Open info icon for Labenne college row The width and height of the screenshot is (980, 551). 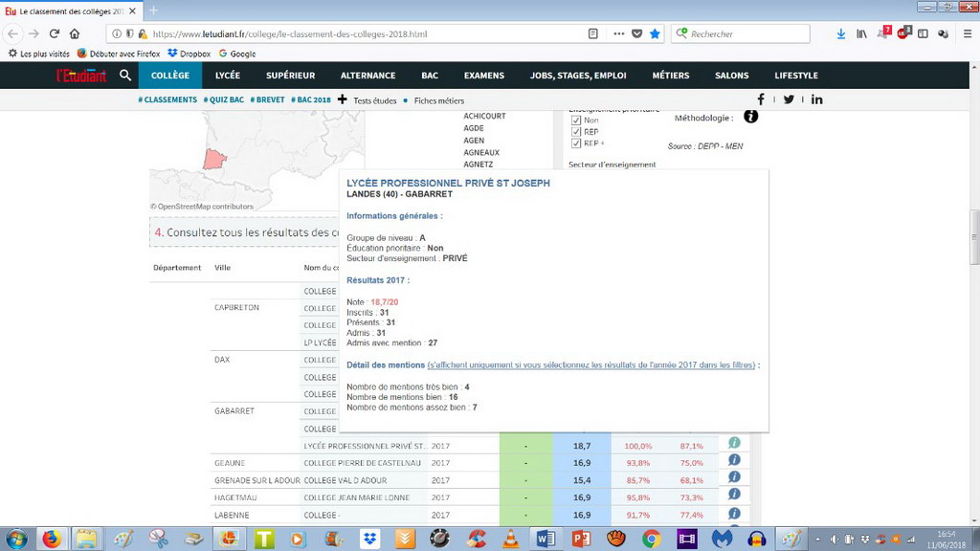coord(734,513)
